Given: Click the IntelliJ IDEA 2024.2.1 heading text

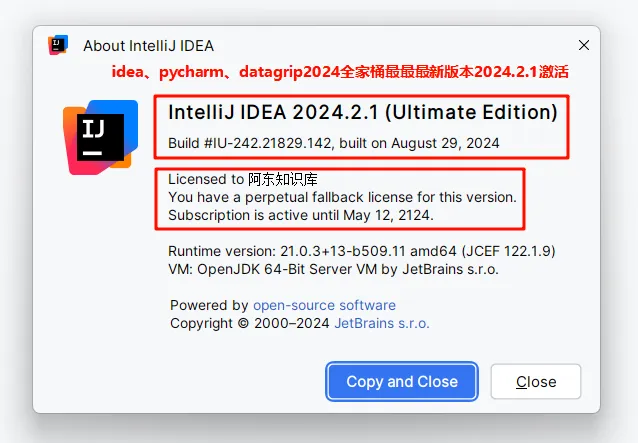Looking at the screenshot, I should coord(280,111).
